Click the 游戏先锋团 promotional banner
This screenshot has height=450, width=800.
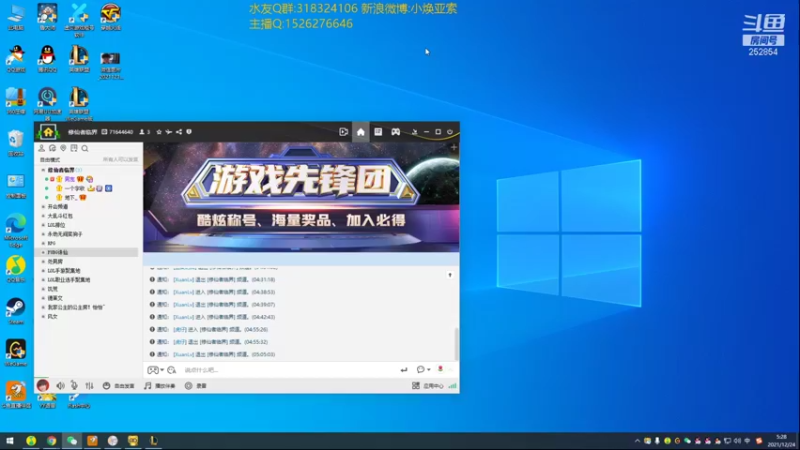click(301, 197)
